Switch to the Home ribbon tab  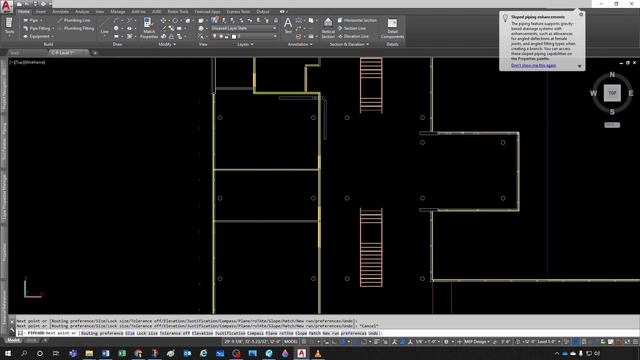point(24,11)
